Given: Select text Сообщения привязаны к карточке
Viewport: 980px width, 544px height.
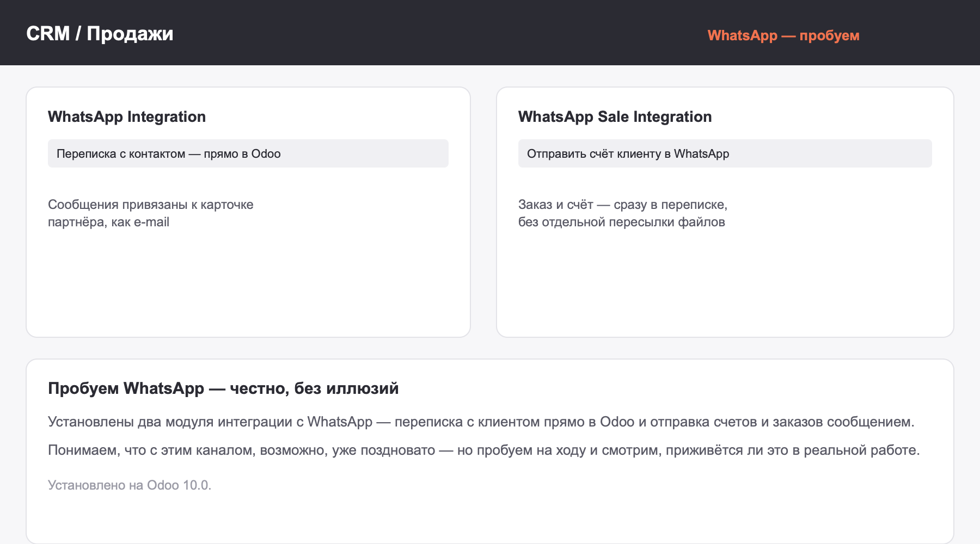Looking at the screenshot, I should click(x=151, y=205).
